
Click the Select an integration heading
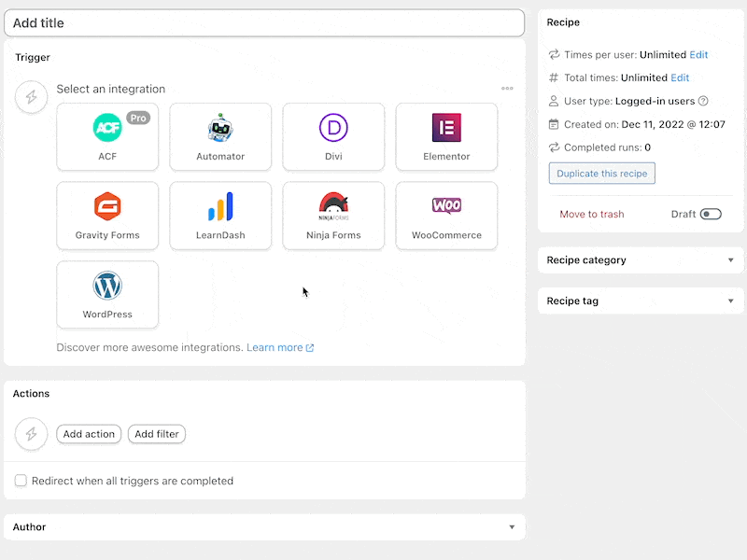click(111, 89)
